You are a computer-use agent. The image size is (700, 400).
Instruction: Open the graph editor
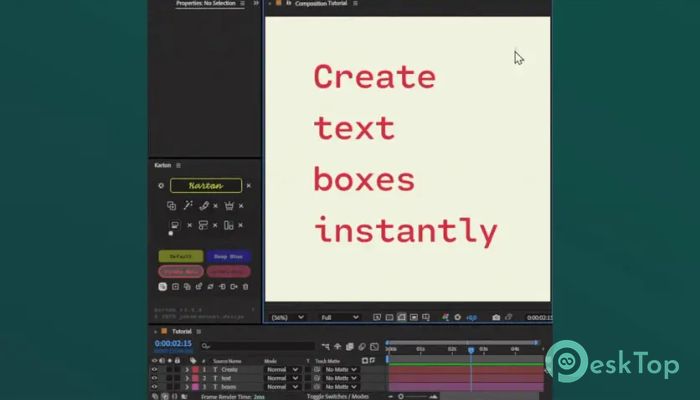coord(374,346)
